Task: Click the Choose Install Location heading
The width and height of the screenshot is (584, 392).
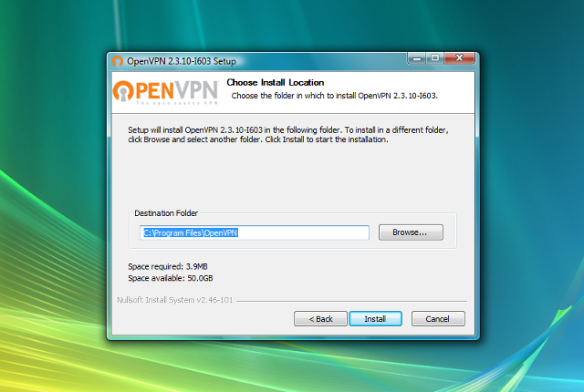Action: pos(276,82)
